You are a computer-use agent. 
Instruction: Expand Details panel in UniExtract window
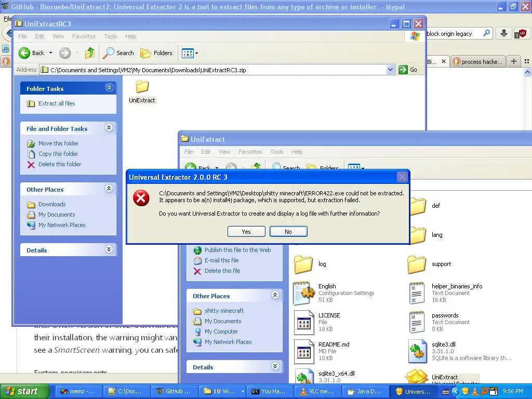point(275,366)
